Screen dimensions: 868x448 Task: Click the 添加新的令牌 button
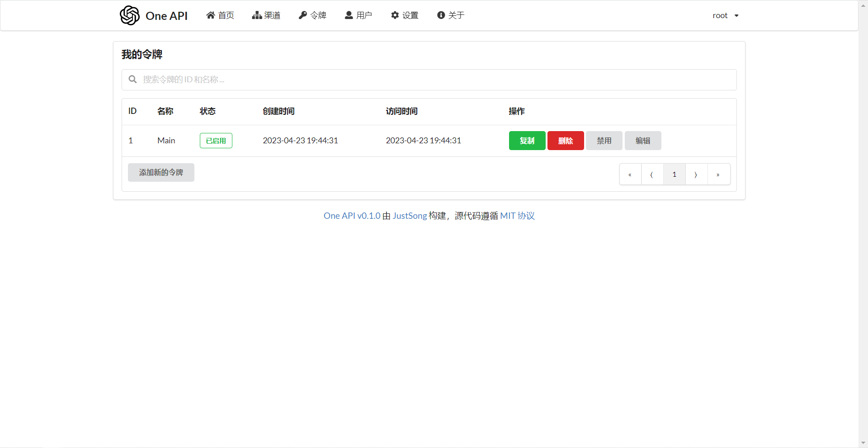pos(160,172)
